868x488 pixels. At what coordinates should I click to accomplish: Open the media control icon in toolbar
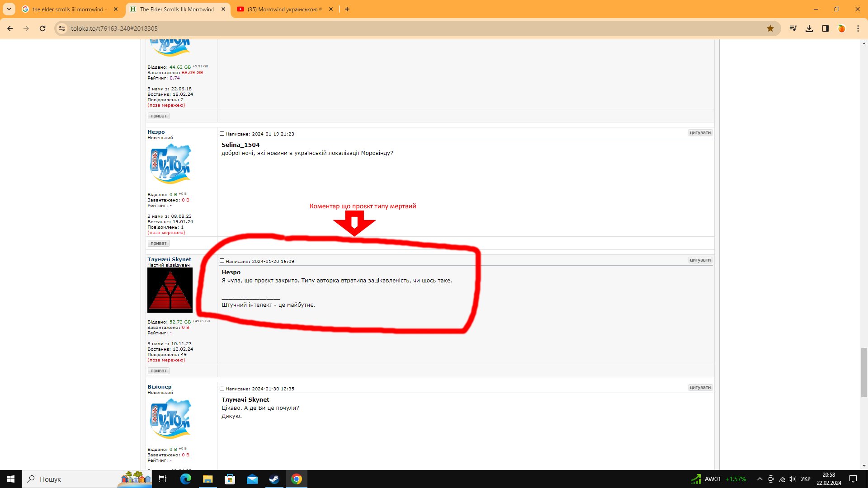pyautogui.click(x=793, y=28)
